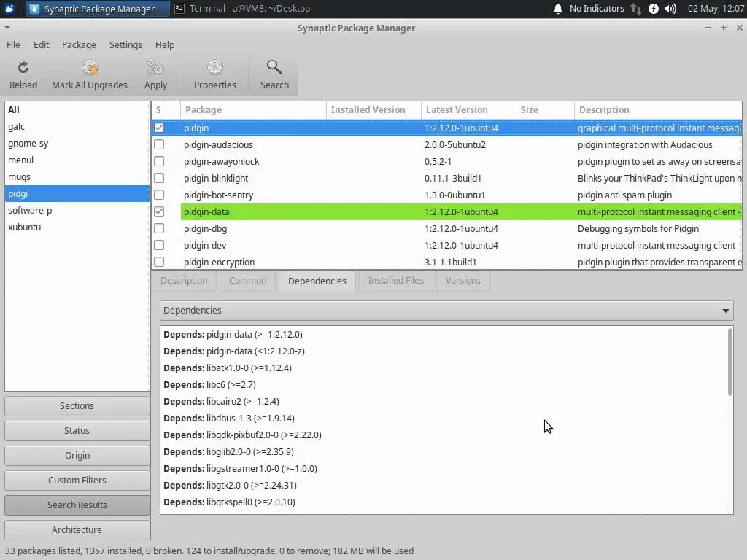747x560 pixels.
Task: Sort by Installed Version column header
Action: coord(373,110)
